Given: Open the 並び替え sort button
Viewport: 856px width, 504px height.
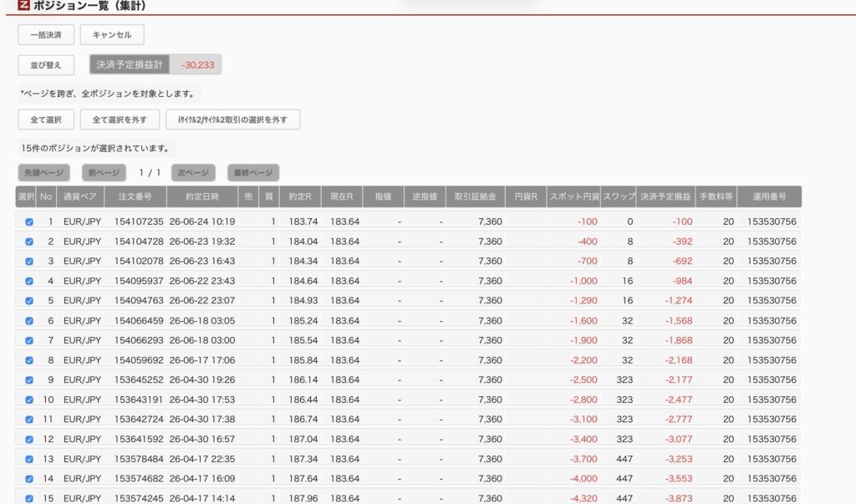Looking at the screenshot, I should pyautogui.click(x=46, y=65).
